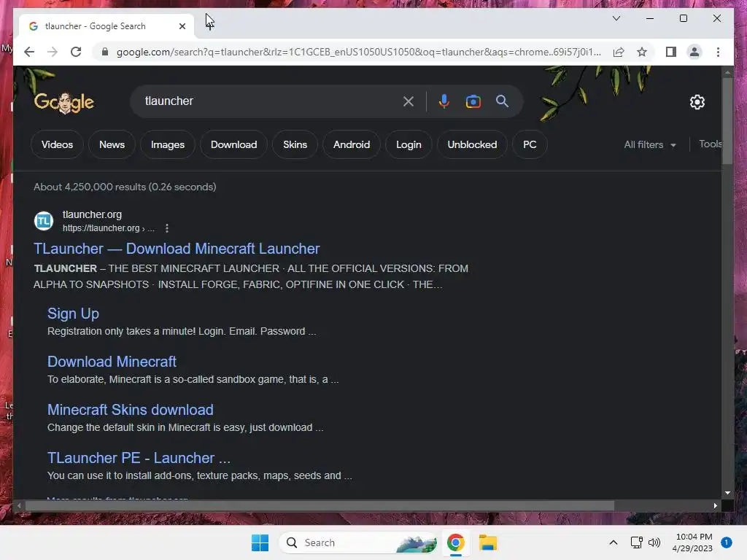Submit search with the magnifier icon
747x560 pixels.
(x=502, y=101)
